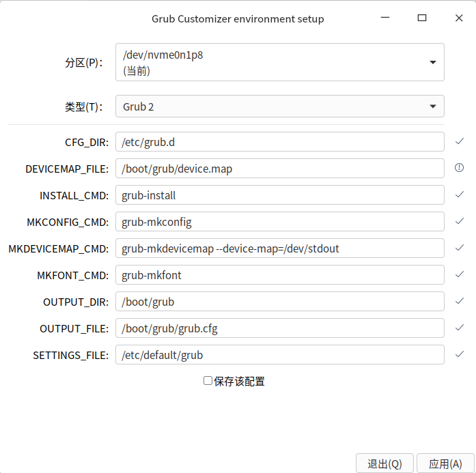Click the MKDEVICEMAP_CMD: label

coord(59,249)
